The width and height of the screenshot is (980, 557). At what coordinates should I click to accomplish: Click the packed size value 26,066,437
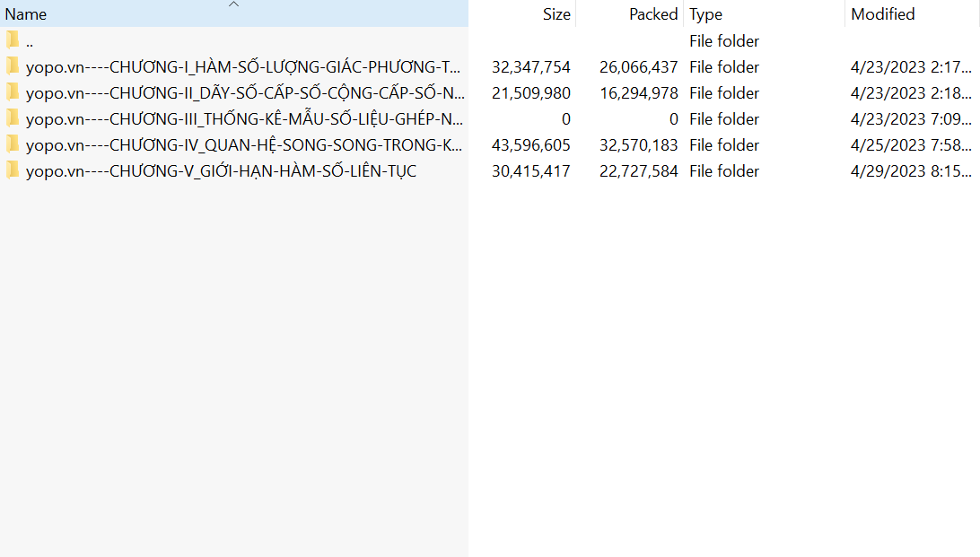tap(638, 67)
